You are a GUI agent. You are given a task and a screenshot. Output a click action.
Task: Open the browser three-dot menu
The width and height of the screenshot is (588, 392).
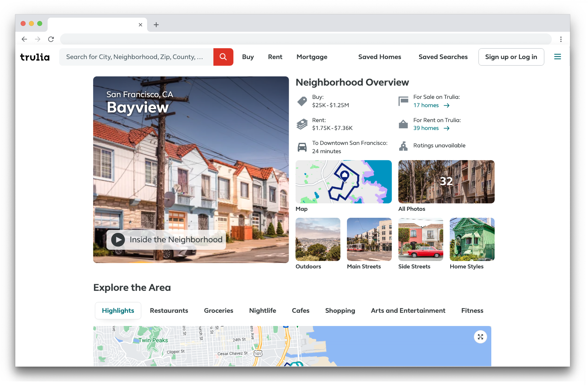click(561, 39)
